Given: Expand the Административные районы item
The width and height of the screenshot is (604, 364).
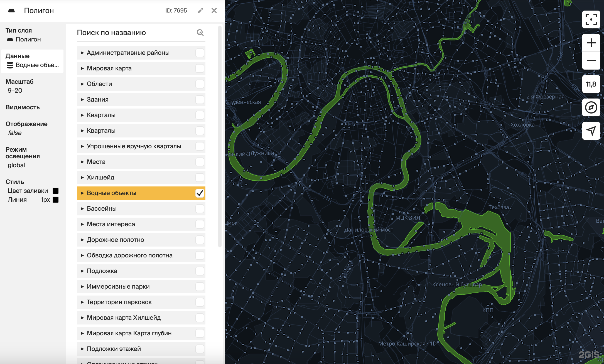Looking at the screenshot, I should point(82,53).
